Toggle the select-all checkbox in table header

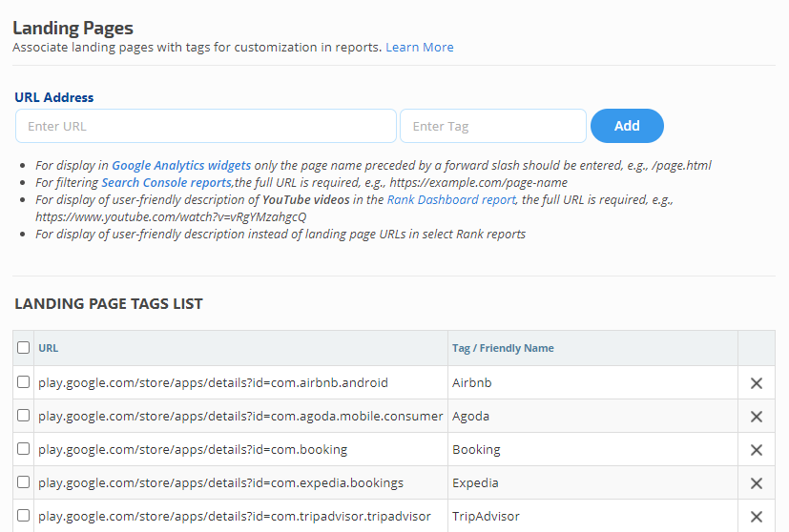tap(24, 348)
